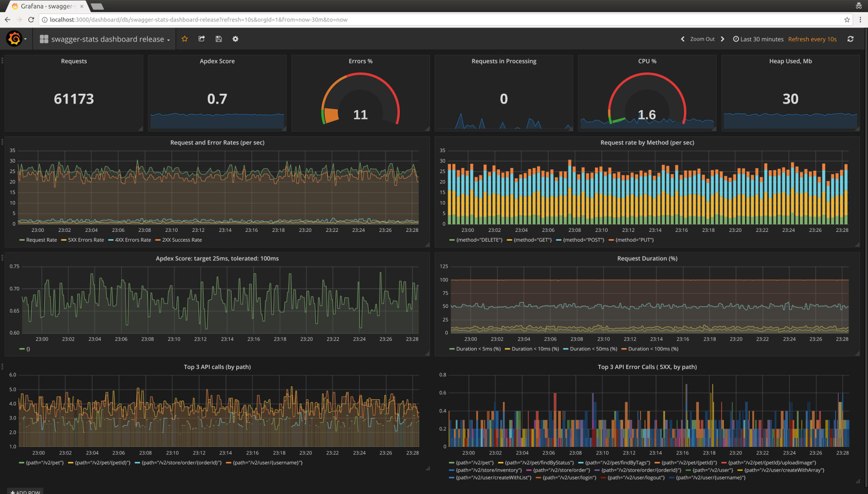Shift time range back with left chevron icon
868x494 pixels.
[682, 39]
